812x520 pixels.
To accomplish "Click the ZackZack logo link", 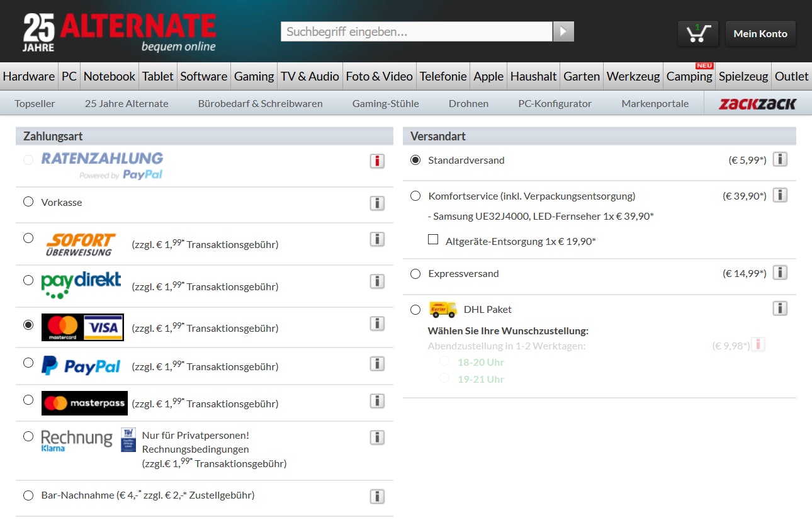I will 757,104.
